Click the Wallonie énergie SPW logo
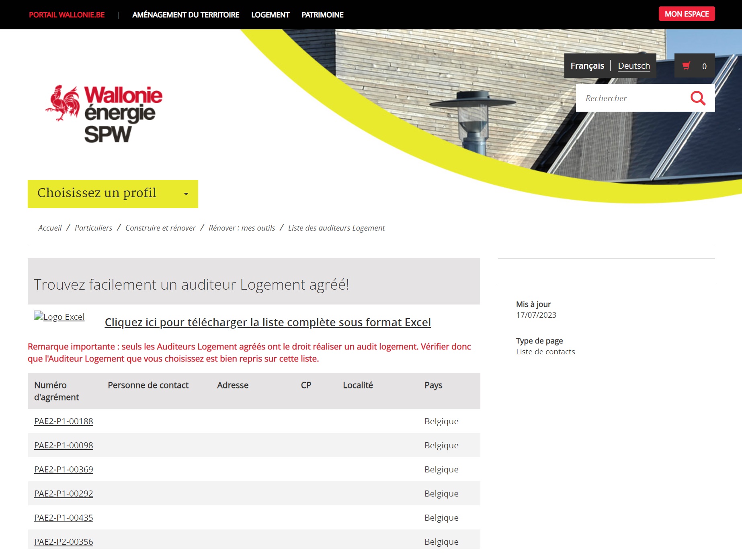The image size is (742, 560). 104,114
